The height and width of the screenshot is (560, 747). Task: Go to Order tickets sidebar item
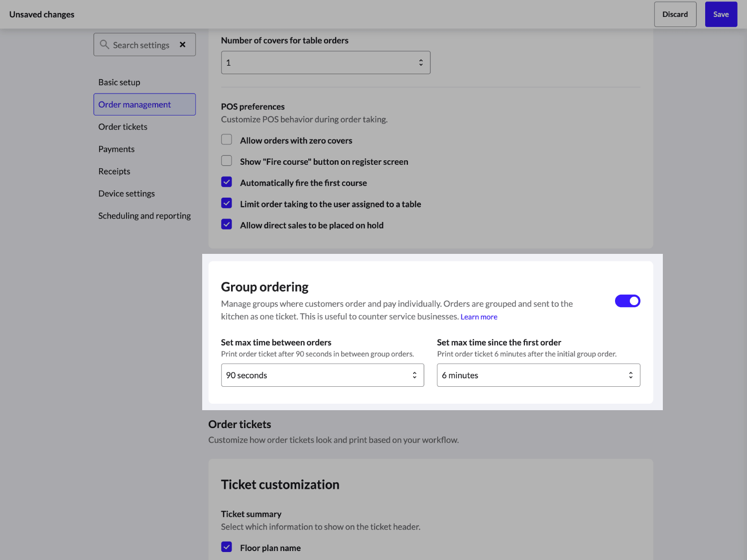123,127
